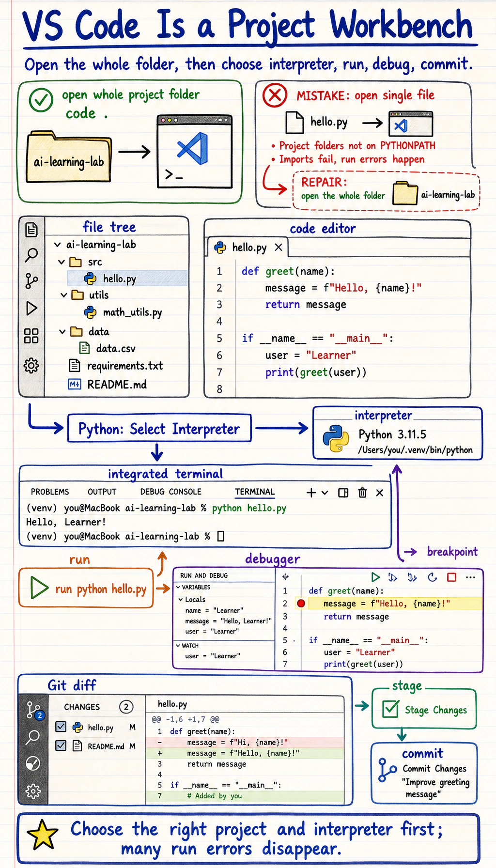The image size is (496, 868).
Task: Click the added '# Added by you' diff line
Action: point(245,795)
